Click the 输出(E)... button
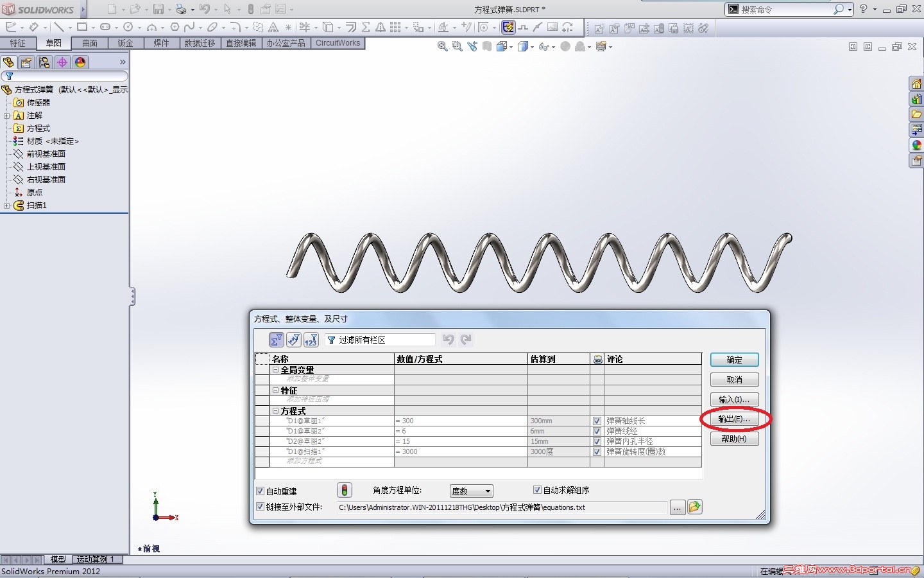 coord(735,419)
